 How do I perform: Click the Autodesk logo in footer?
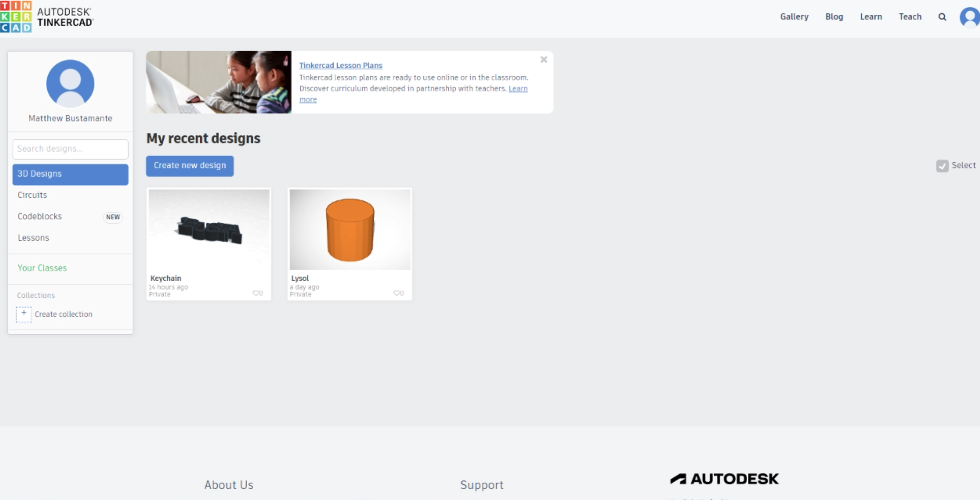point(724,479)
